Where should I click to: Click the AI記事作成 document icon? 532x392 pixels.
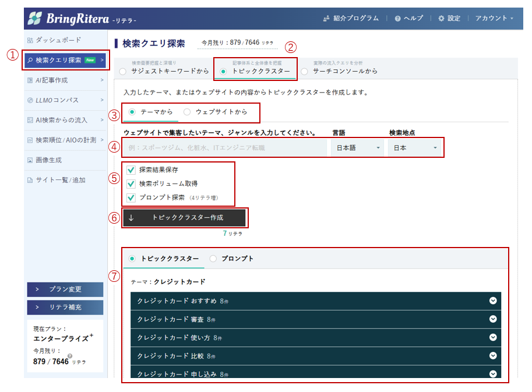[30, 80]
